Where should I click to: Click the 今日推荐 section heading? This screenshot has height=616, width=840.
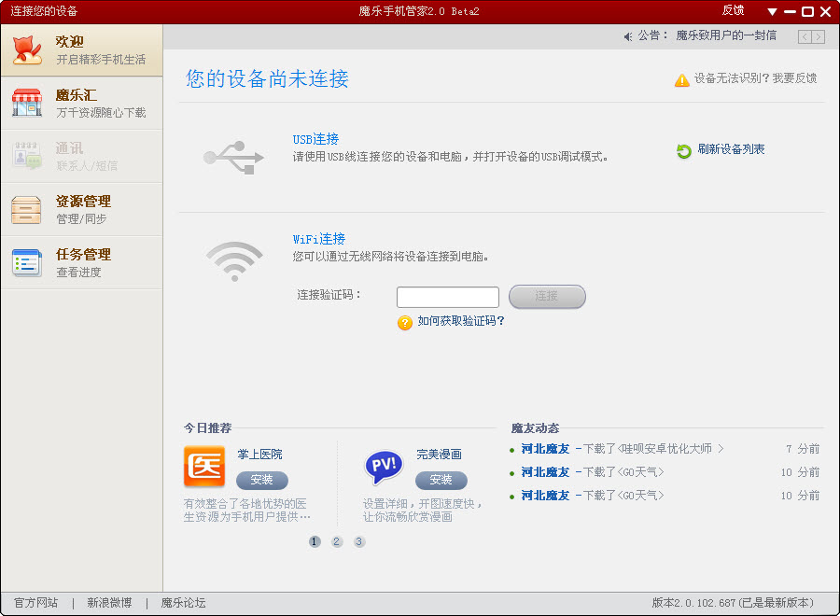point(208,428)
